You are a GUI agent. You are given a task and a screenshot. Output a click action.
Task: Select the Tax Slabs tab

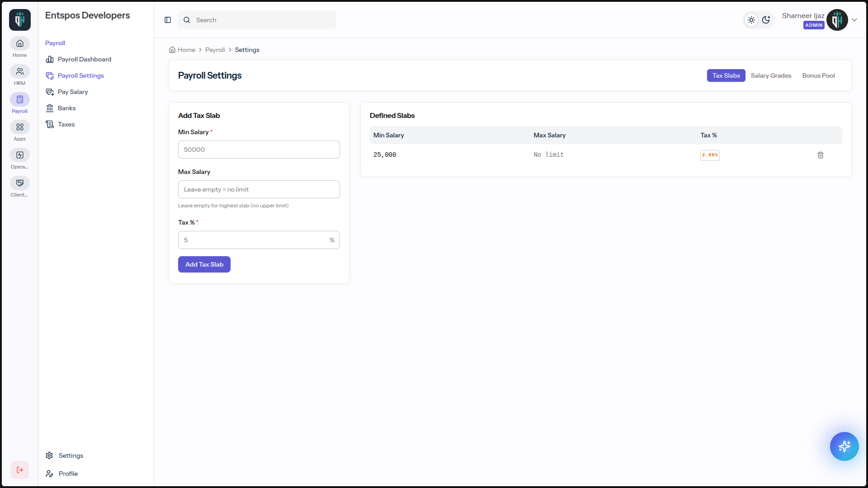point(726,75)
